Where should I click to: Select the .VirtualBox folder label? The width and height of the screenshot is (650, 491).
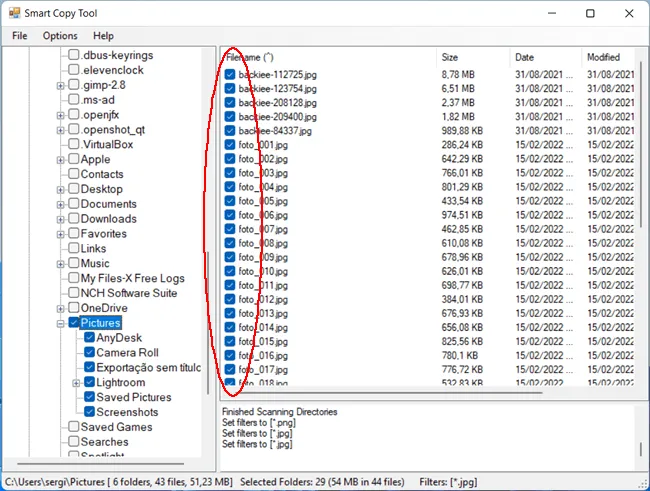107,144
